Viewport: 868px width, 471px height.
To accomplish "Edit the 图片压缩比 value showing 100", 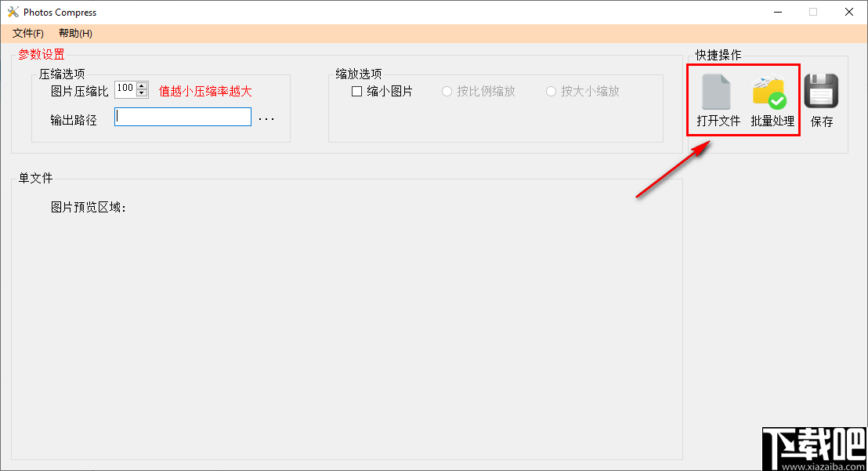I will [125, 89].
